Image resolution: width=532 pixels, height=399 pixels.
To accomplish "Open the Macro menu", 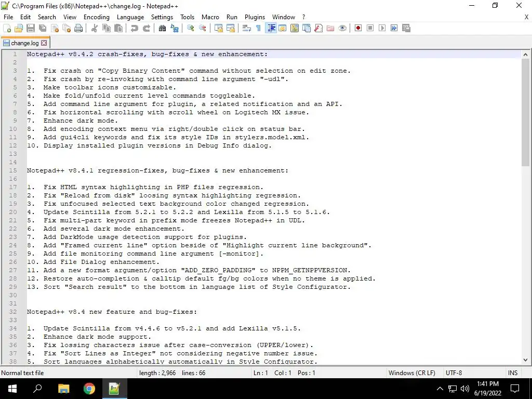I will [x=210, y=17].
